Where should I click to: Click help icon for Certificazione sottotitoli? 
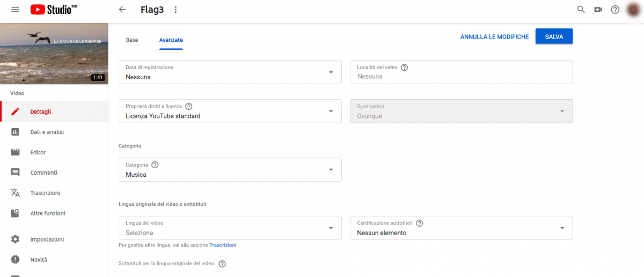[419, 223]
